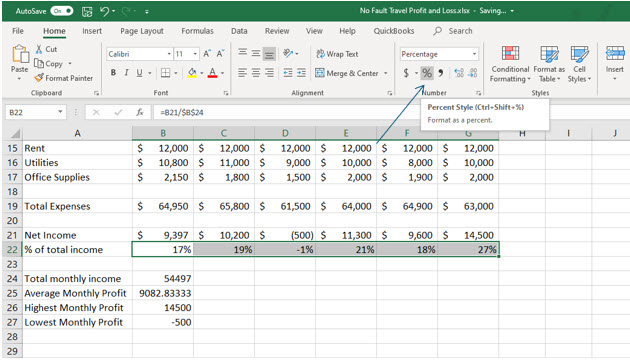The image size is (630, 364).
Task: Toggle Center horizontal alignment
Action: coord(256,73)
